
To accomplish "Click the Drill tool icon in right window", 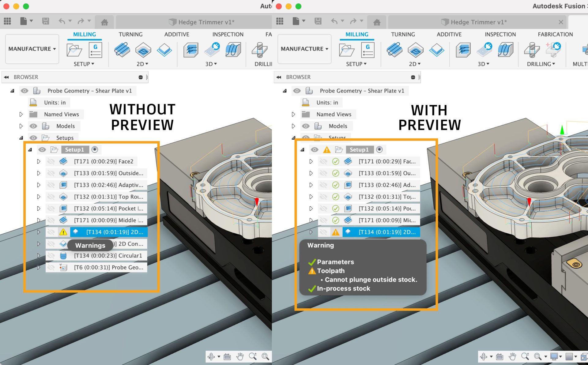I will tap(532, 50).
